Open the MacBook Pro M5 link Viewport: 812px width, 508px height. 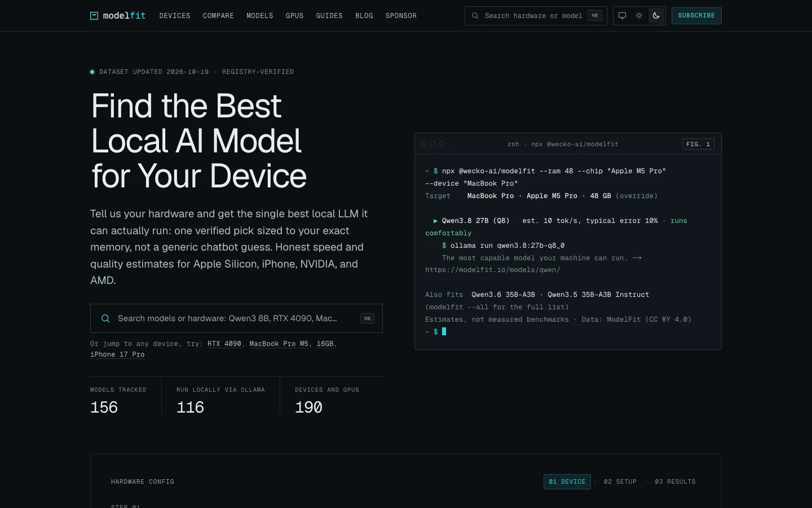click(x=279, y=344)
